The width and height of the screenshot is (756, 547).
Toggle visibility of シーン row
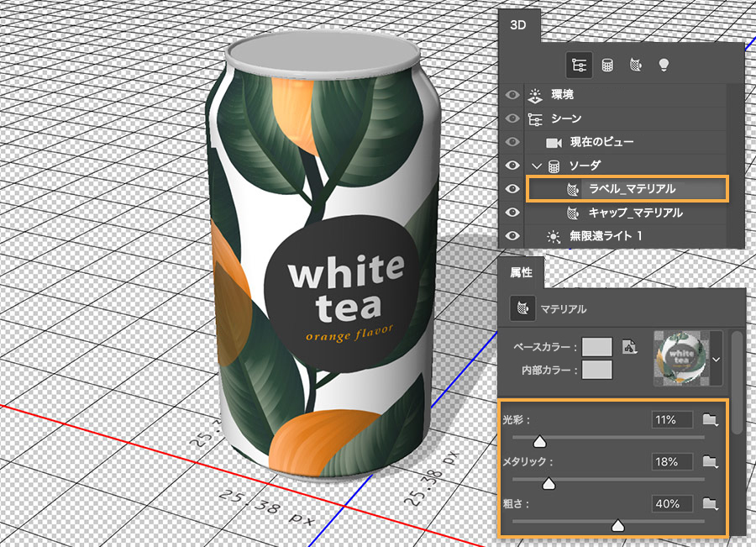[x=512, y=118]
